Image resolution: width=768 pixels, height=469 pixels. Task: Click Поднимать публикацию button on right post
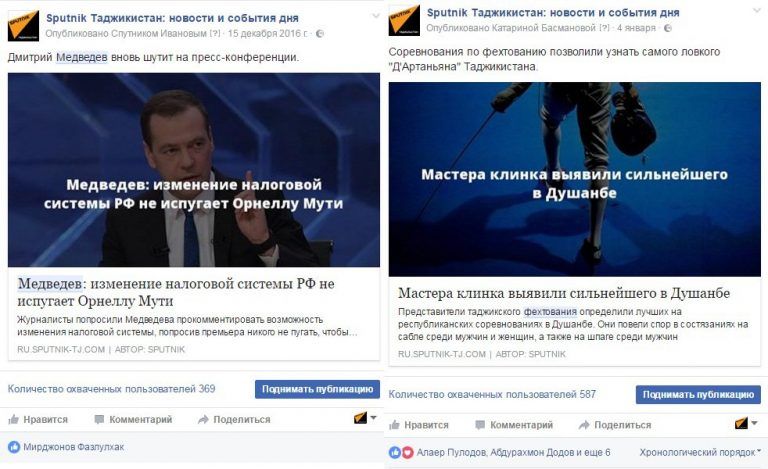(698, 395)
